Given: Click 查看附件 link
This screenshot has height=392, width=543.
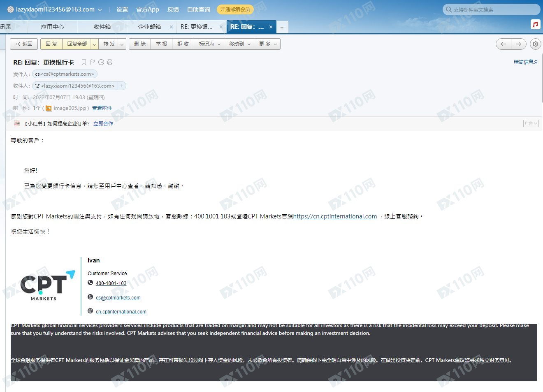Looking at the screenshot, I should coord(102,108).
